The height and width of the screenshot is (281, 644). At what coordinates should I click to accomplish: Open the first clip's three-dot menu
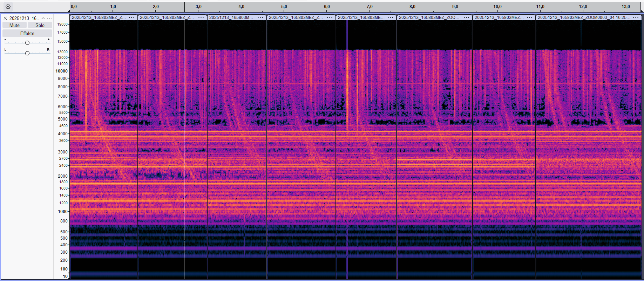(x=131, y=18)
